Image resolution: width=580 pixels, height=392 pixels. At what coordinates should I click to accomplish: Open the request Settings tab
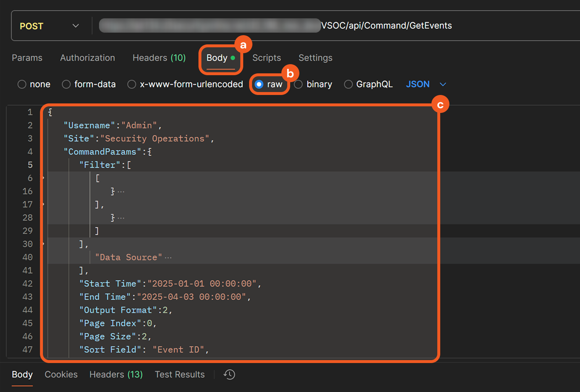[x=315, y=58]
